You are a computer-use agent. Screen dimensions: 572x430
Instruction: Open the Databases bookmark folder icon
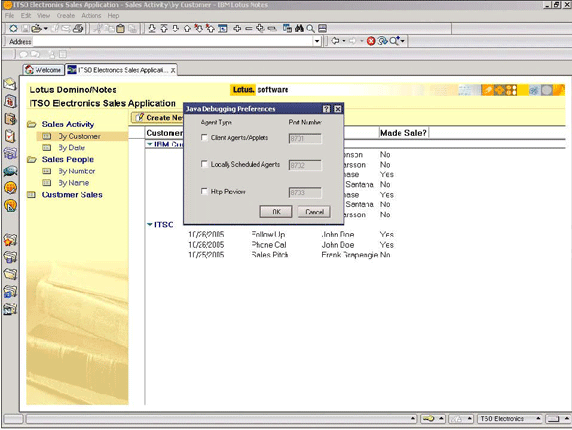tap(10, 257)
